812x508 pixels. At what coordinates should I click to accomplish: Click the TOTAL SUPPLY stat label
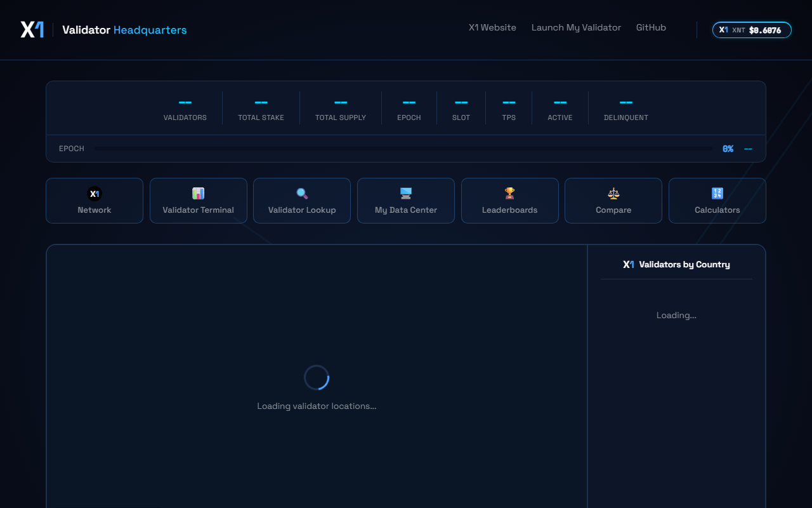point(341,117)
